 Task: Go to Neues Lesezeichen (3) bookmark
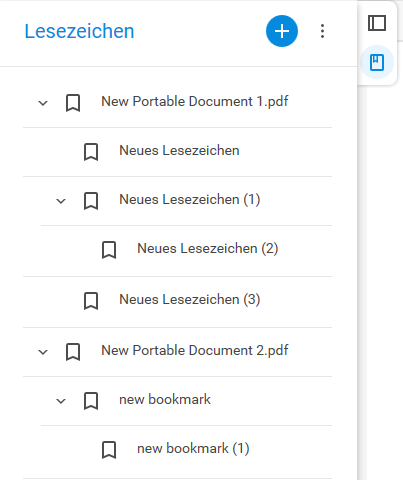tap(190, 300)
